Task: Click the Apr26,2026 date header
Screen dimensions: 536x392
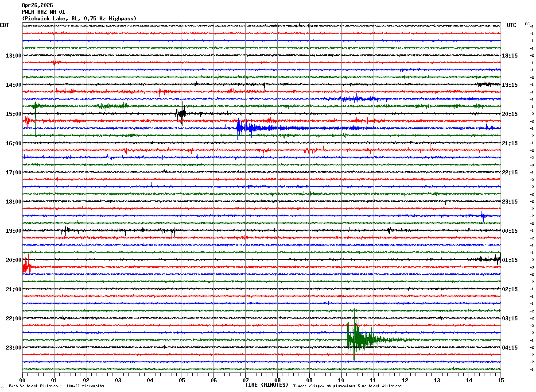Action: [x=37, y=5]
